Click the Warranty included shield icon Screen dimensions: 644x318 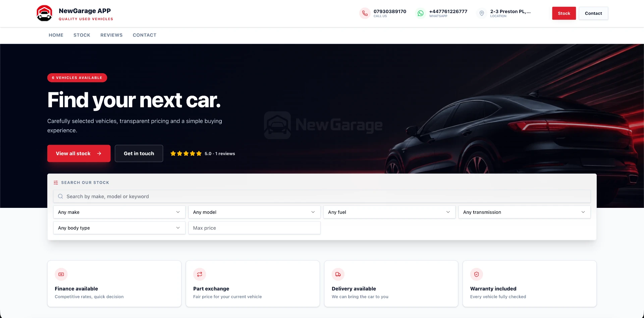(477, 274)
